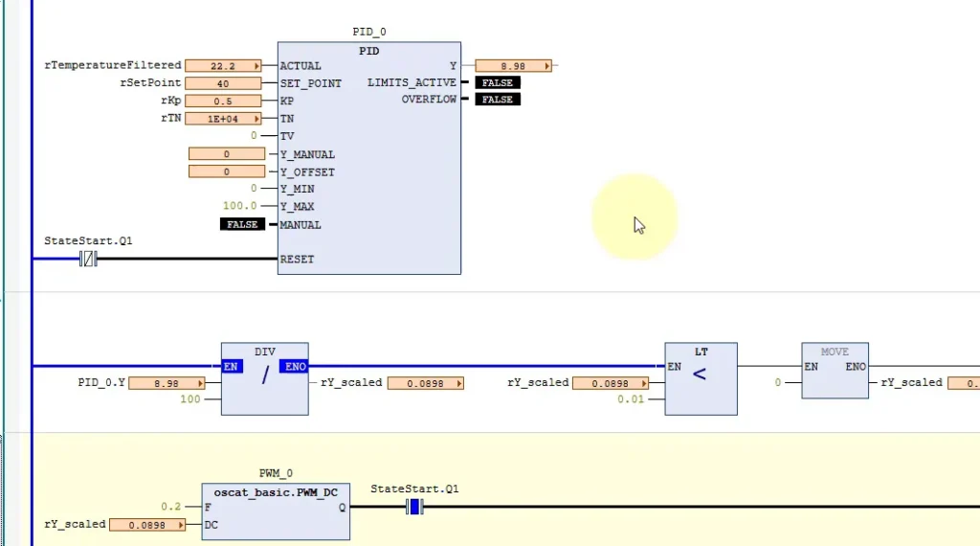980x546 pixels.
Task: Select the oscat_basic.PWM_DC block
Action: click(x=276, y=511)
